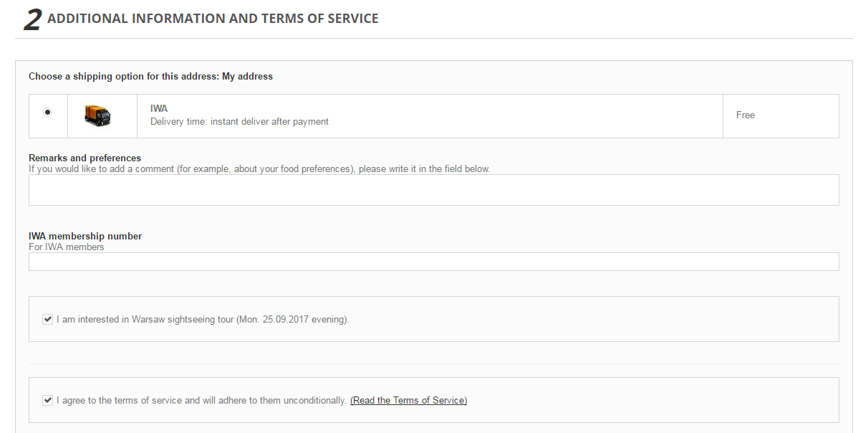Click the 'I am interested in Warsaw sightseeing' label
This screenshot has height=433, width=868.
tap(203, 320)
